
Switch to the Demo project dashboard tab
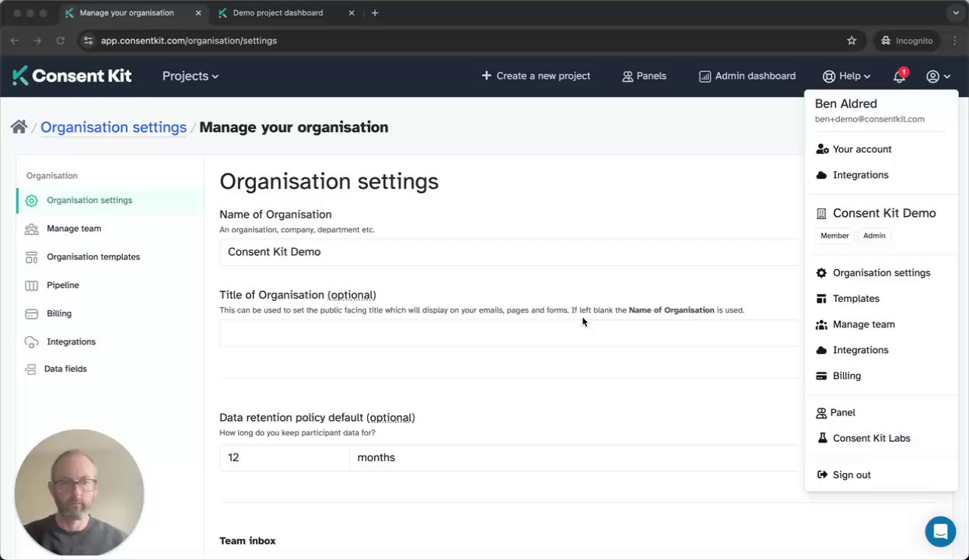tap(278, 13)
